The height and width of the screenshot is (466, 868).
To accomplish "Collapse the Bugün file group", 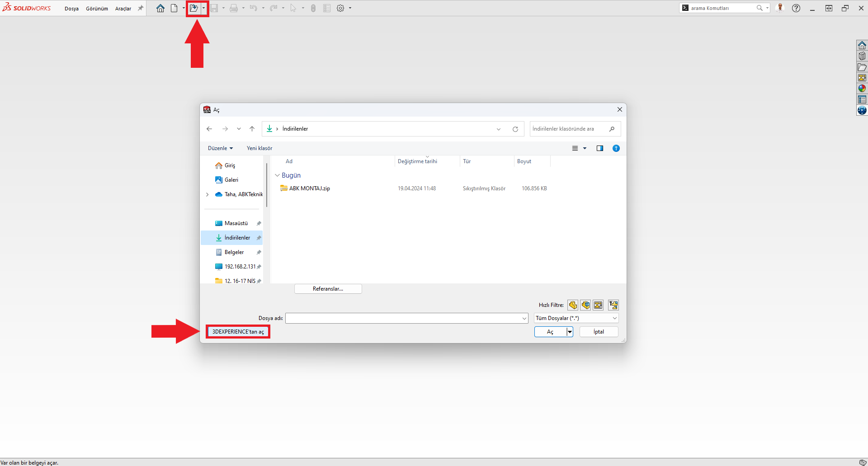I will tap(277, 175).
